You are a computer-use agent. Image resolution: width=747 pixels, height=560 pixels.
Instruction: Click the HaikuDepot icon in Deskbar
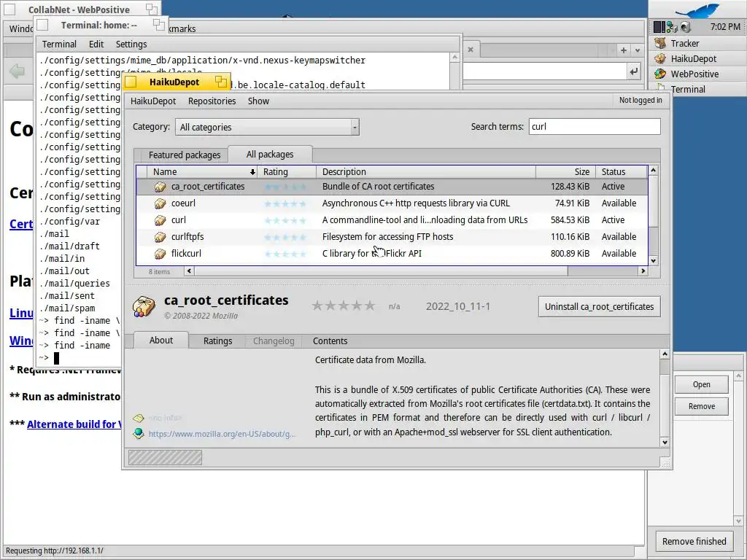[660, 58]
